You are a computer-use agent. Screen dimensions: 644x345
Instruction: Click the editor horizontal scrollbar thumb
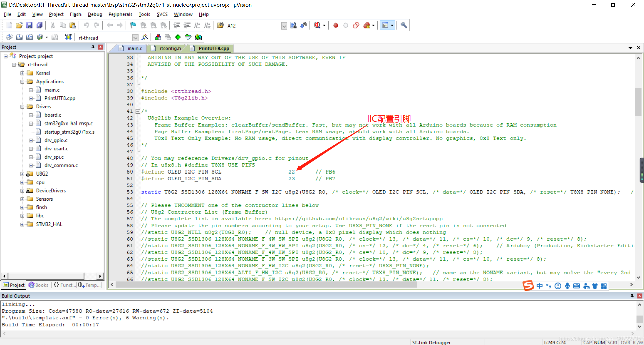pyautogui.click(x=266, y=285)
